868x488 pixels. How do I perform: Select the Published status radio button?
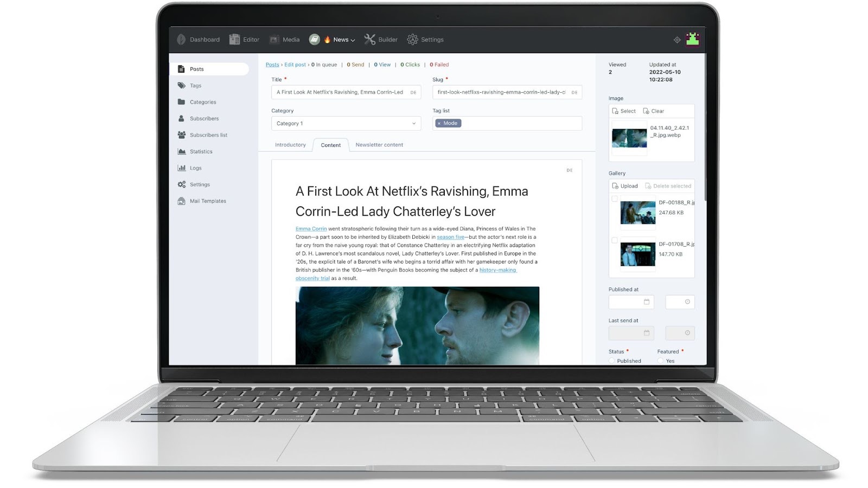[x=612, y=361]
